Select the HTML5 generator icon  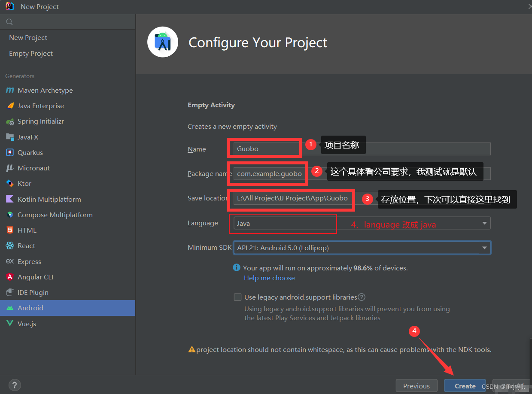pyautogui.click(x=10, y=230)
